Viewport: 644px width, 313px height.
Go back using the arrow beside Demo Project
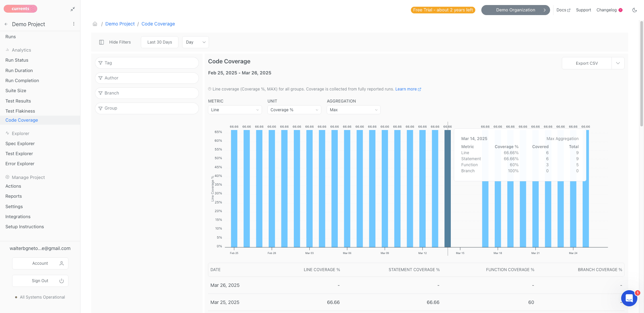(6, 24)
